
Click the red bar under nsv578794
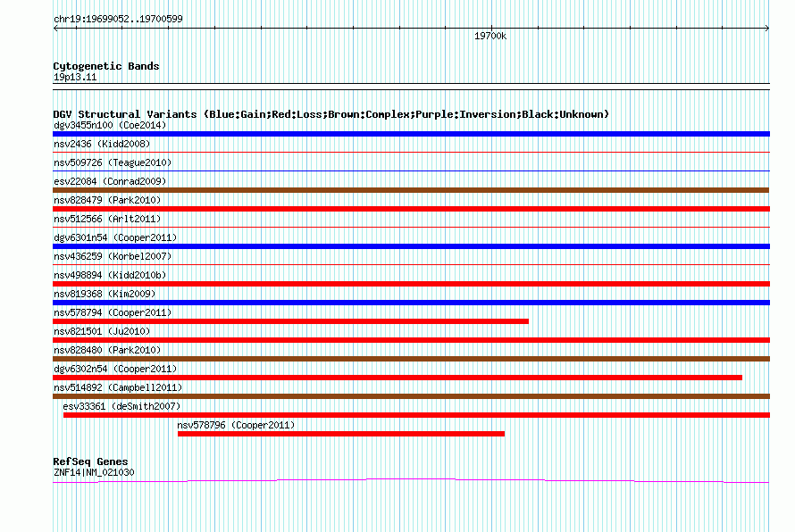pyautogui.click(x=290, y=321)
